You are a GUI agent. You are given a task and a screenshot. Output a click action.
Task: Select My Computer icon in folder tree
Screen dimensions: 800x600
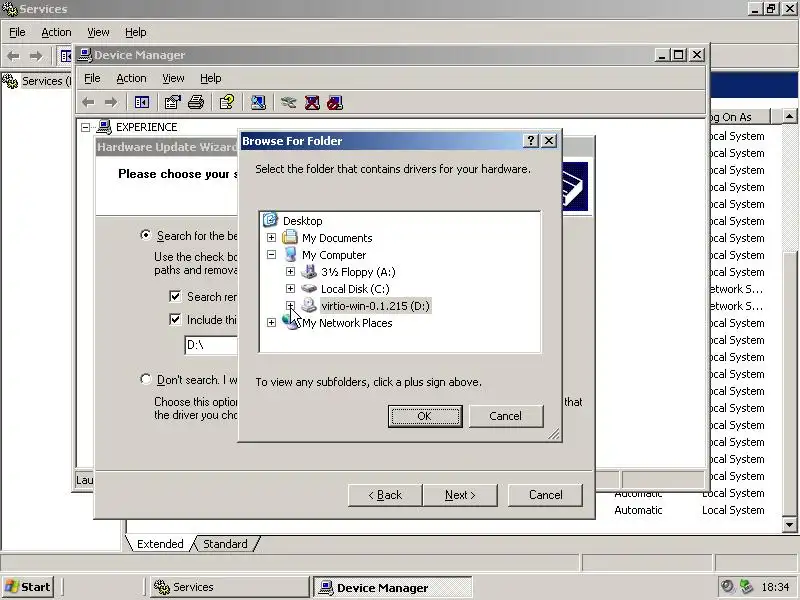coord(290,254)
